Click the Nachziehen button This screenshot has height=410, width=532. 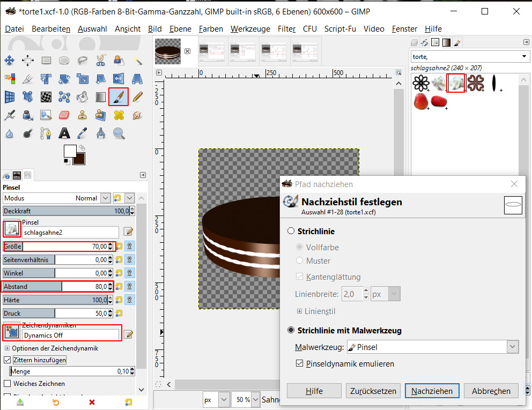[432, 391]
